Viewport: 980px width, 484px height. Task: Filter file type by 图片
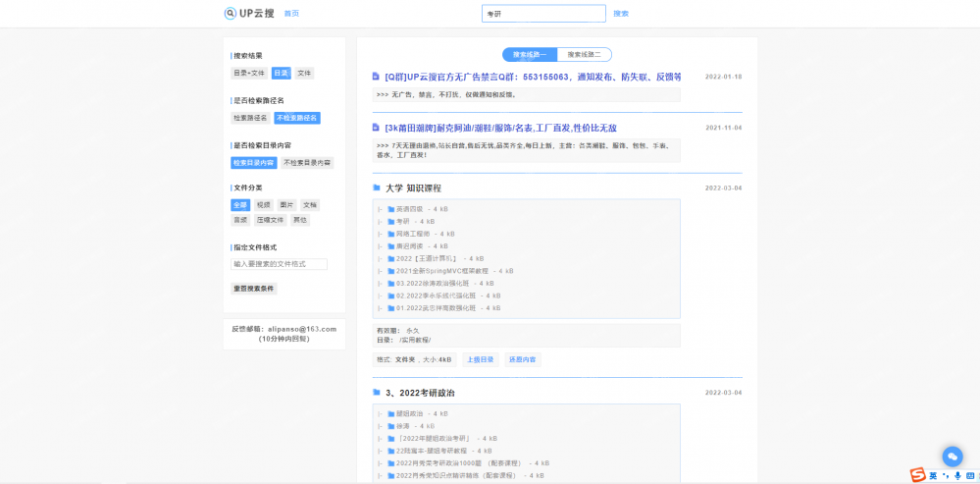pos(286,205)
